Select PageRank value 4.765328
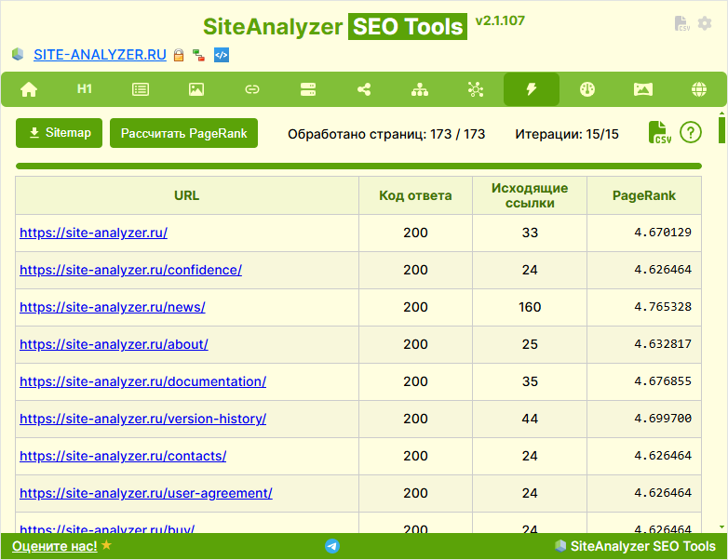The width and height of the screenshot is (728, 560). 663,307
